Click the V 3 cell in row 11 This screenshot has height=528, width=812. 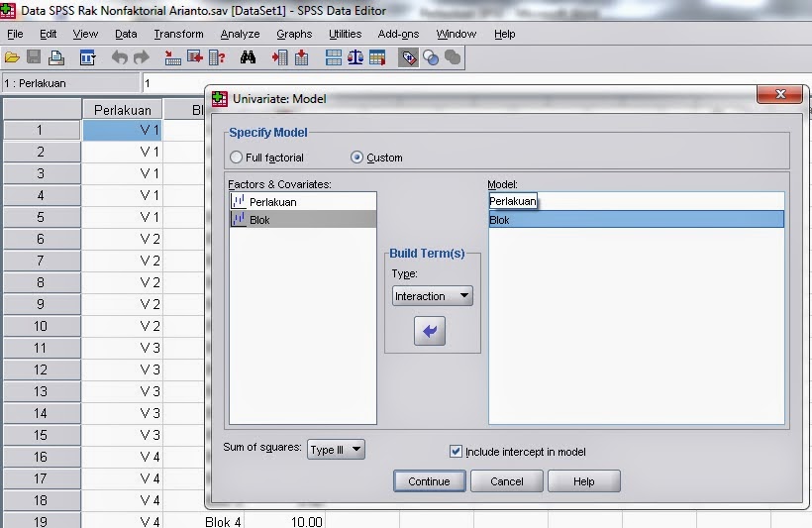tap(122, 348)
